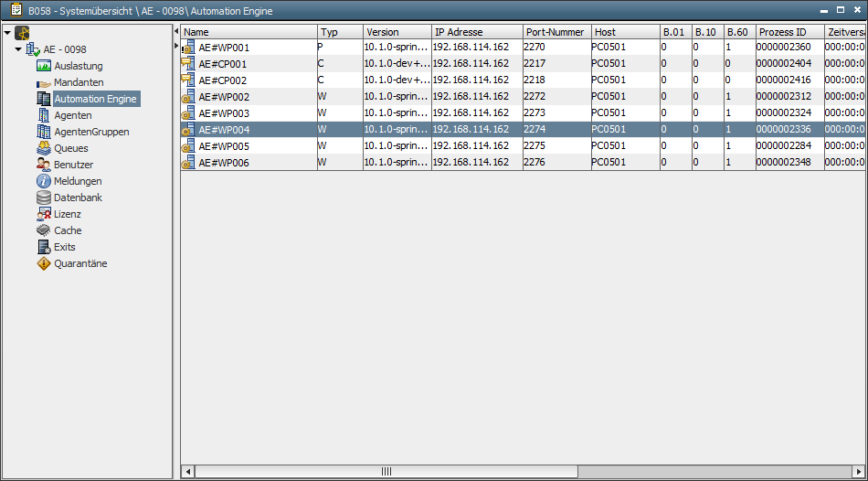868x481 pixels.
Task: Click process ID 0000002284 cell
Action: [x=790, y=147]
